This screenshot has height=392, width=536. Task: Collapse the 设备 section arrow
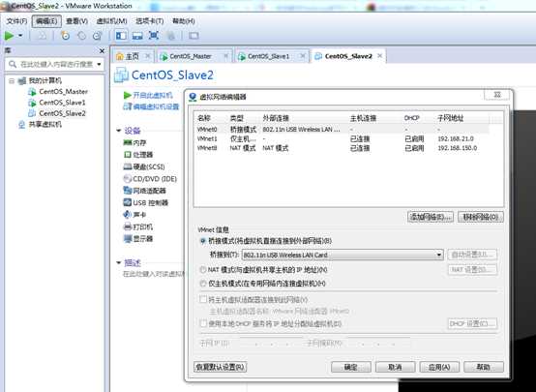[119, 131]
